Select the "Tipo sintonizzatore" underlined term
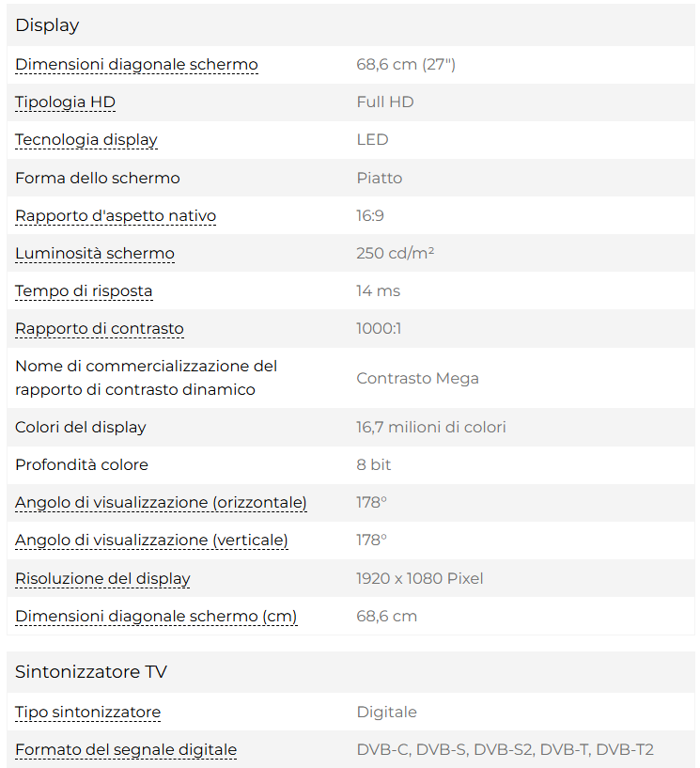700x768 pixels. tap(87, 713)
